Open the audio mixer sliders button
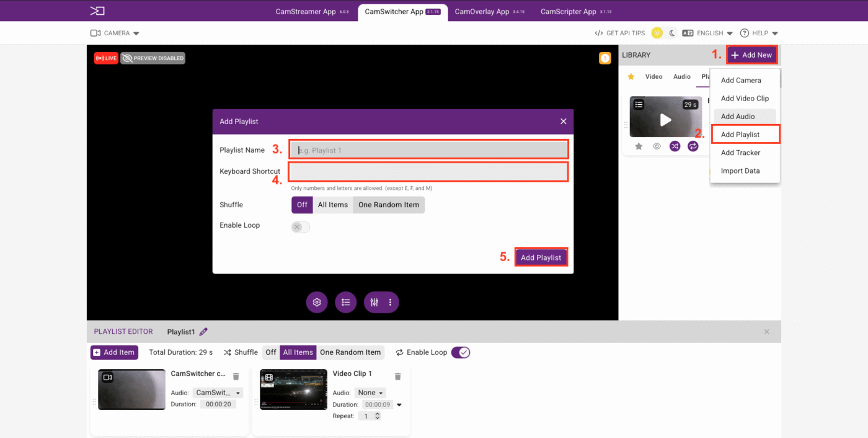Viewport: 868px width, 438px height. pos(374,302)
